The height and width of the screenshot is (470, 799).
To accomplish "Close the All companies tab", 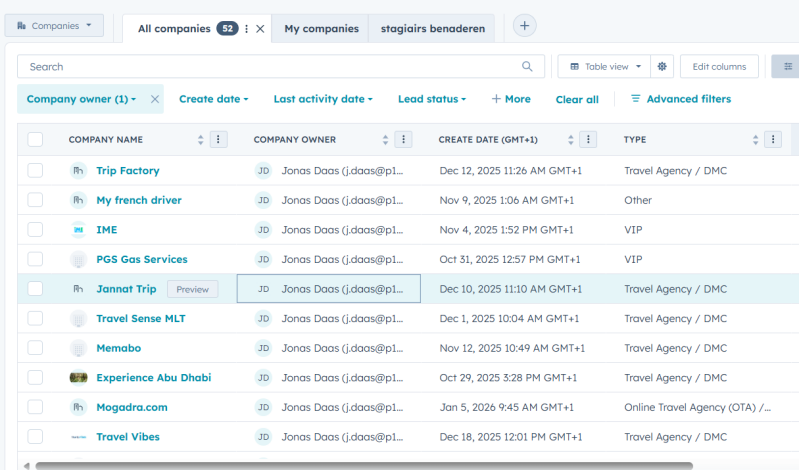I will [260, 29].
